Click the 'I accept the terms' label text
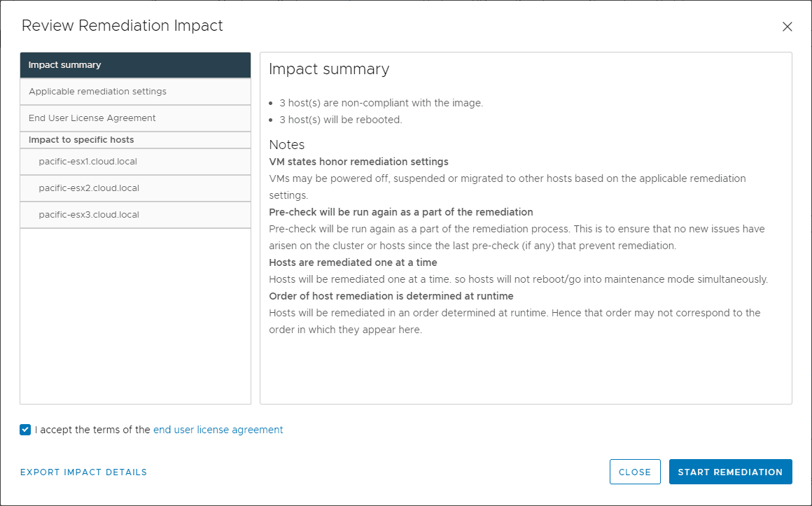 point(92,430)
